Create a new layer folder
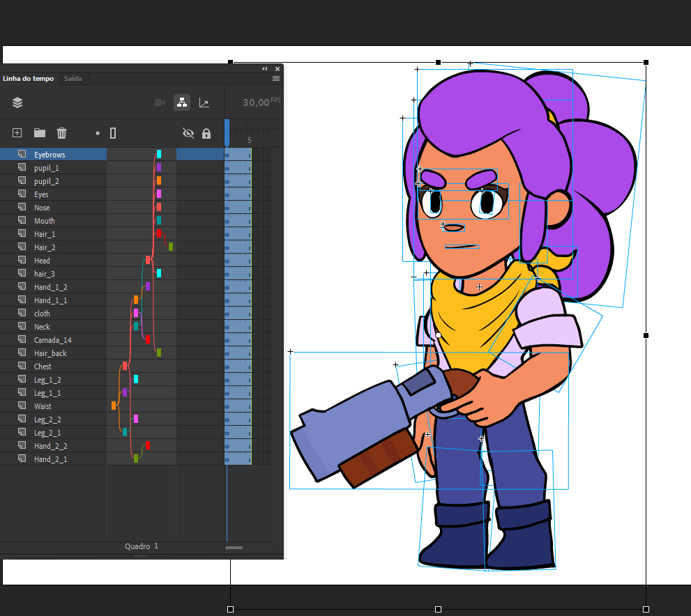This screenshot has width=691, height=616. click(x=40, y=133)
